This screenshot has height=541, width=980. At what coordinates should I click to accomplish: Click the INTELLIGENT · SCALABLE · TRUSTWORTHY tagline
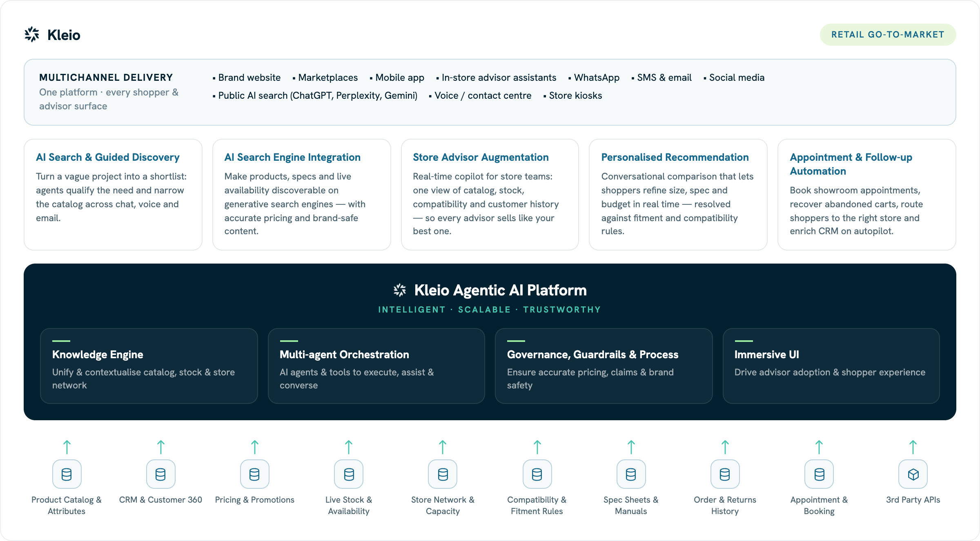pyautogui.click(x=490, y=310)
